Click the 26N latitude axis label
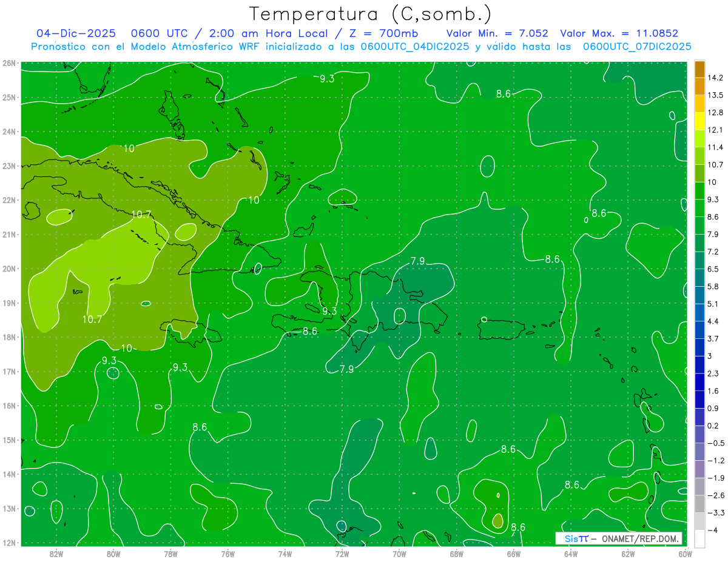 click(x=9, y=62)
